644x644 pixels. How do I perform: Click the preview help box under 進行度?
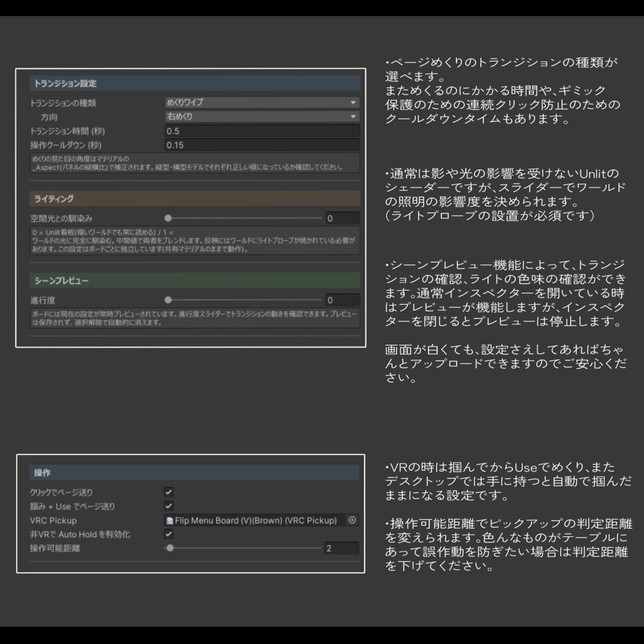pyautogui.click(x=195, y=318)
